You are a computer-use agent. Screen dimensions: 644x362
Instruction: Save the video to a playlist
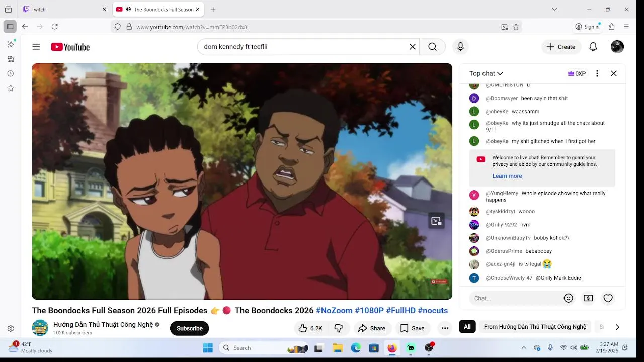pos(413,328)
